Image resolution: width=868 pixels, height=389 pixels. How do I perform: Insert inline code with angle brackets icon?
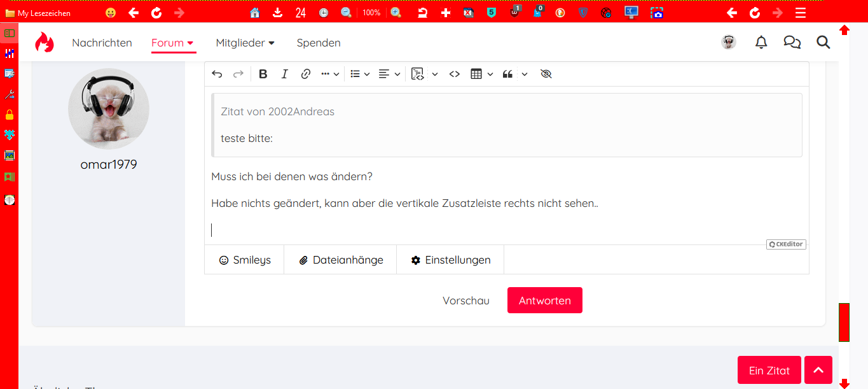[454, 74]
